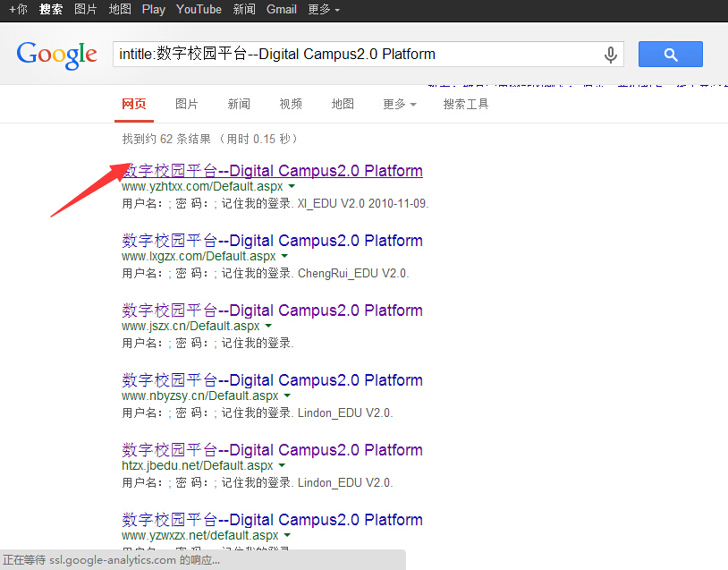Screen dimensions: 728x570
Task: Select the 网页 results tab
Action: pyautogui.click(x=134, y=104)
